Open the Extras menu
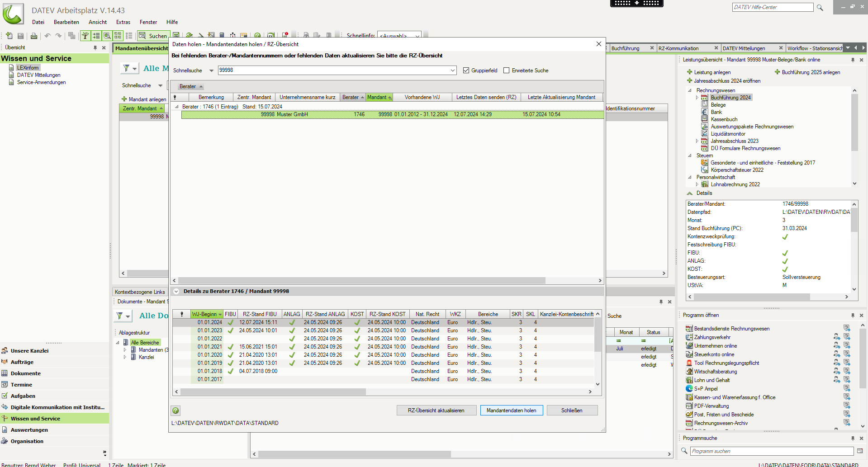The image size is (868, 467). [123, 22]
